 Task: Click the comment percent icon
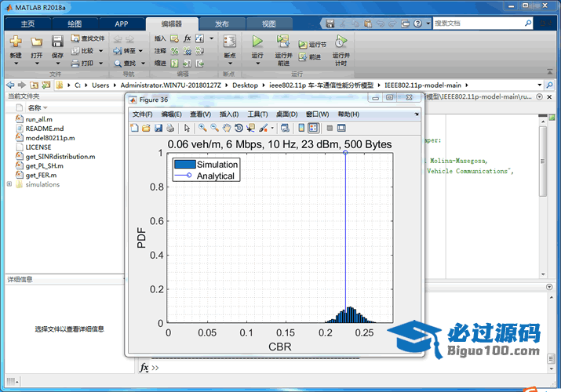[174, 51]
